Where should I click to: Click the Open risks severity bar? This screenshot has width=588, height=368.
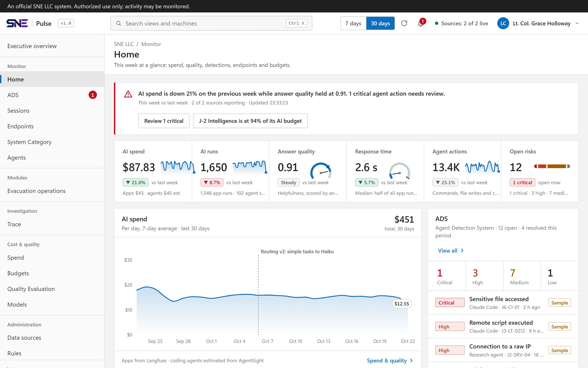click(552, 166)
